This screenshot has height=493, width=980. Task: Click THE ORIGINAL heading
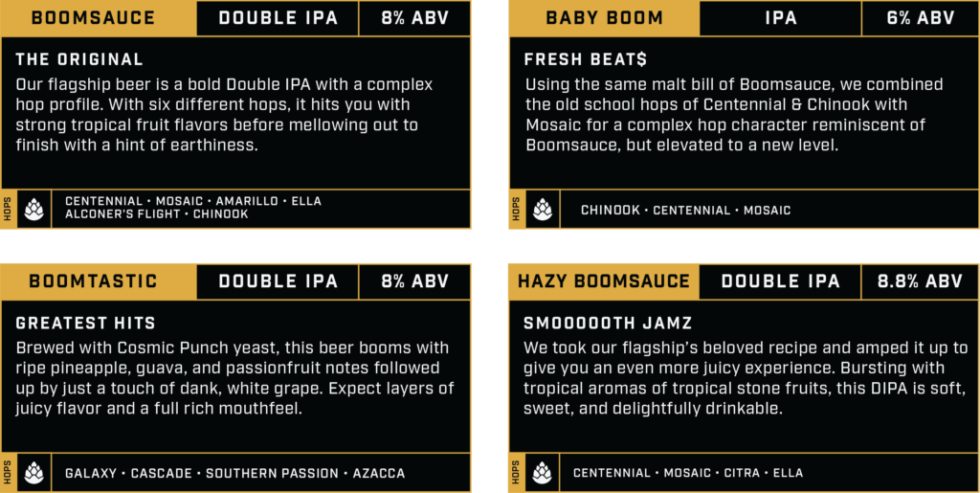coord(79,59)
